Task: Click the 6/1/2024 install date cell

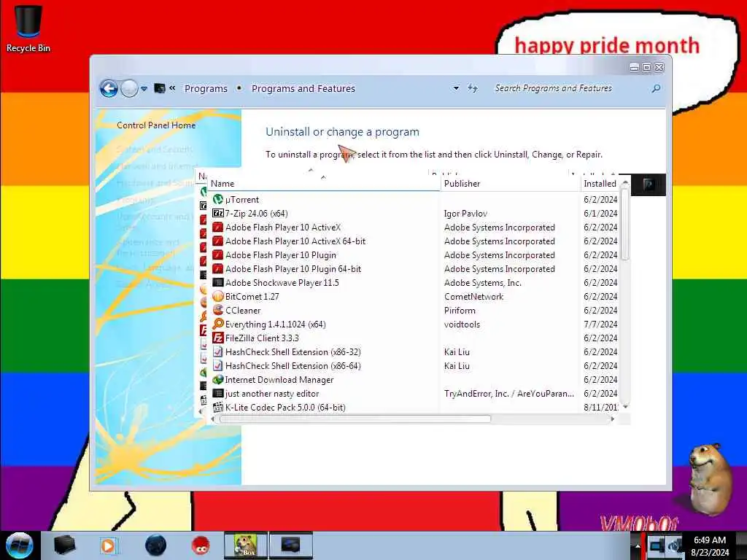Action: [600, 214]
